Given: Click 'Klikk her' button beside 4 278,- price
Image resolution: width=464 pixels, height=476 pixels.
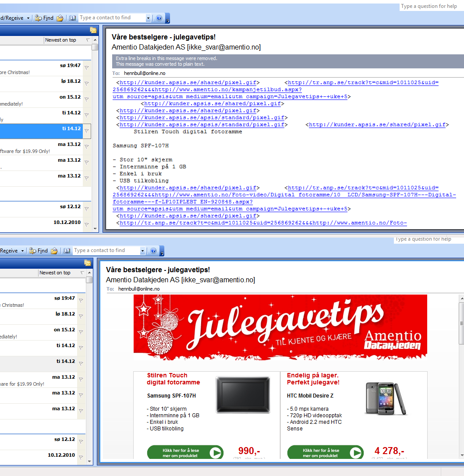Looking at the screenshot, I should [x=325, y=453].
